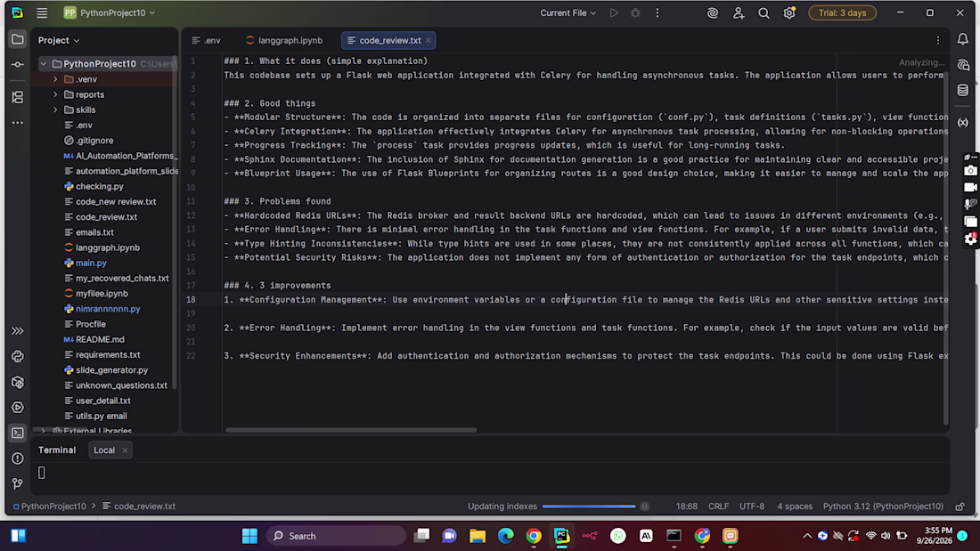Open the AI Assistant swirl icon
The width and height of the screenshot is (980, 551).
713,12
